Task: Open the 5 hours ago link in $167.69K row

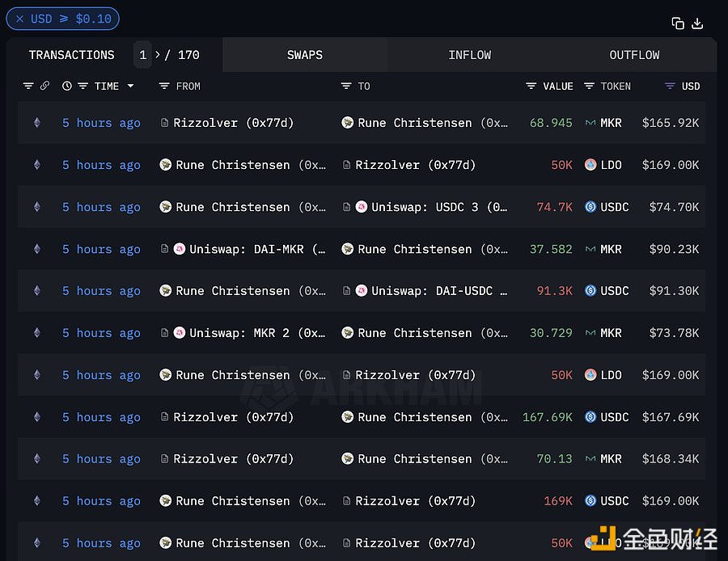Action: coord(101,417)
